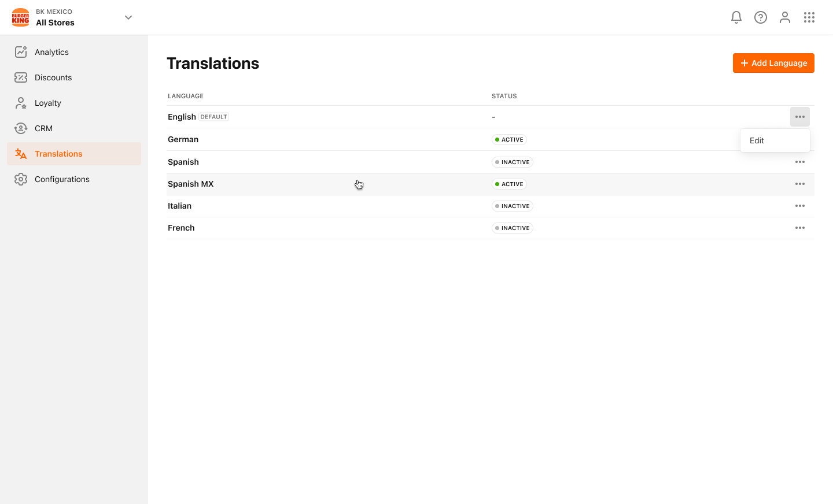The width and height of the screenshot is (833, 504).
Task: Click the Burger King logo
Action: 20,17
